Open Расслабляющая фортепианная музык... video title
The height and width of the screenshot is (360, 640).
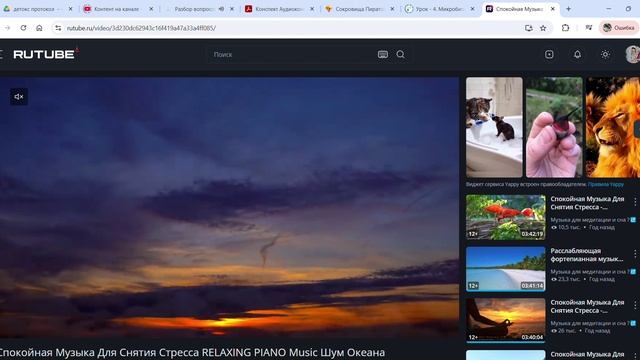[x=587, y=255]
